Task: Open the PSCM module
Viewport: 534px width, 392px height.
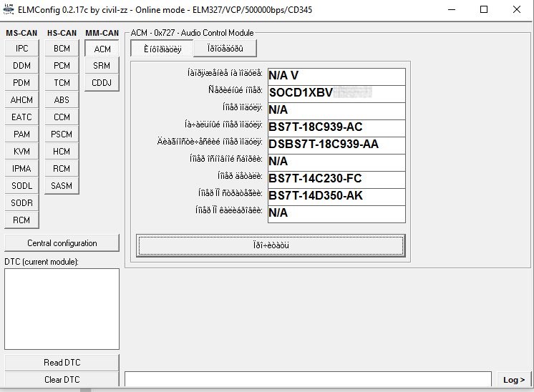Action: click(x=62, y=134)
